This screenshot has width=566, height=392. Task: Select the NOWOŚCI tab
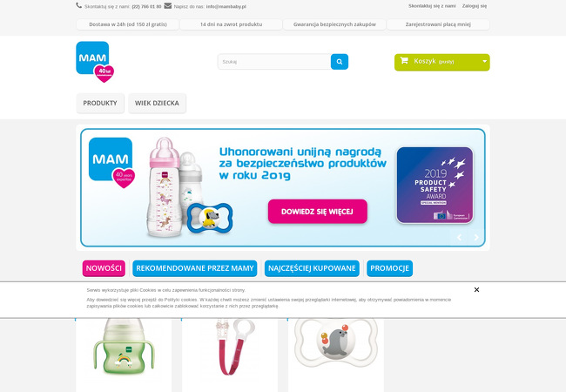(x=104, y=268)
